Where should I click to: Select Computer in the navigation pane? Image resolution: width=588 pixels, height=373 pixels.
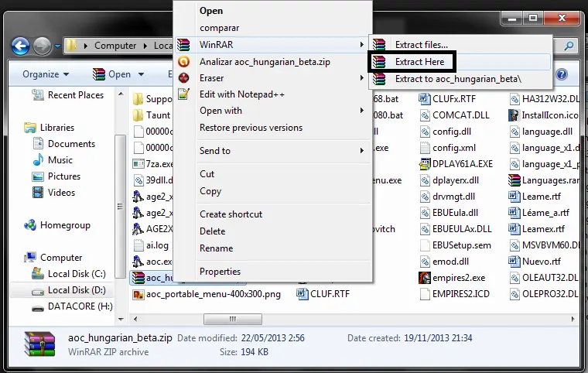pyautogui.click(x=61, y=258)
